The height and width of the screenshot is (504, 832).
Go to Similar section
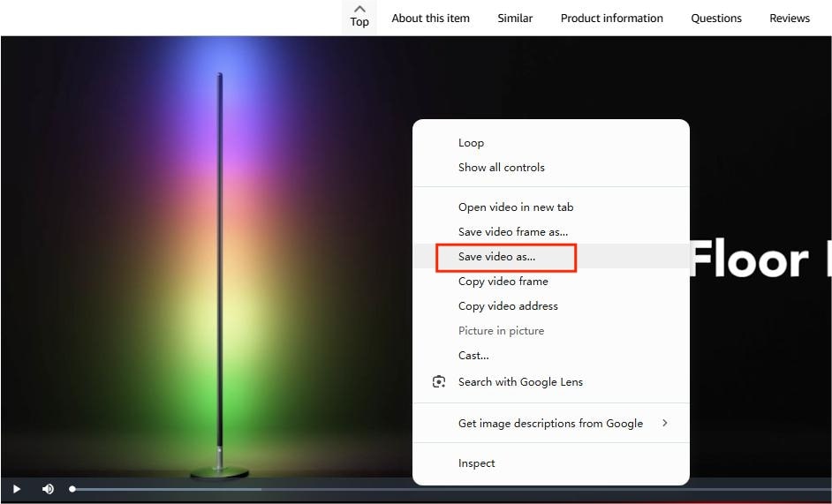tap(515, 18)
